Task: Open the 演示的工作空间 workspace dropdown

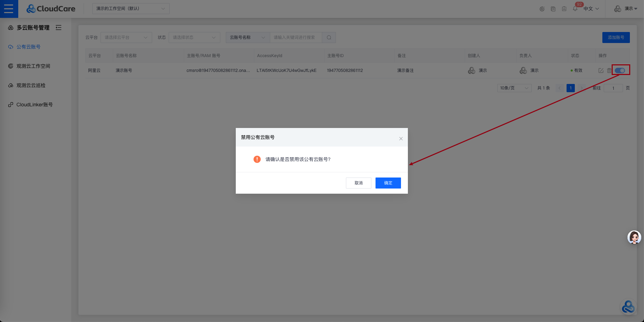Action: [131, 9]
